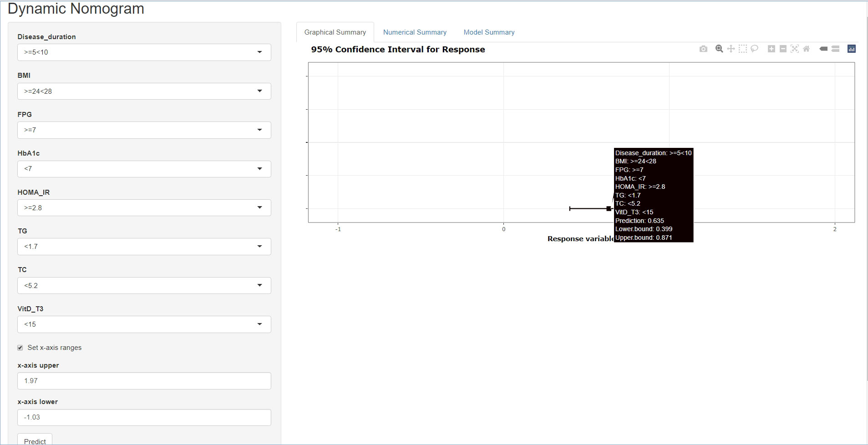Toggle the Set x-axis ranges checkbox

tap(20, 348)
